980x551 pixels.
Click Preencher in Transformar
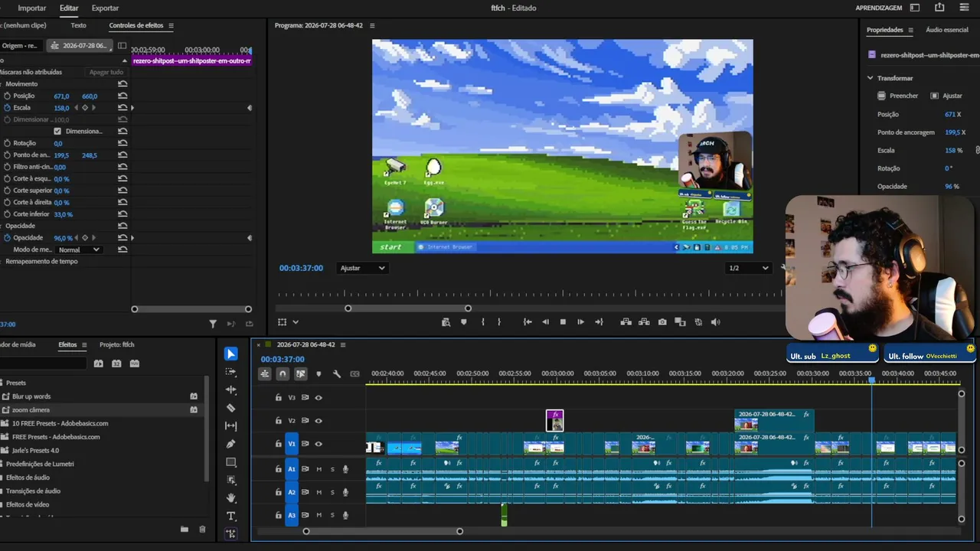tap(898, 96)
